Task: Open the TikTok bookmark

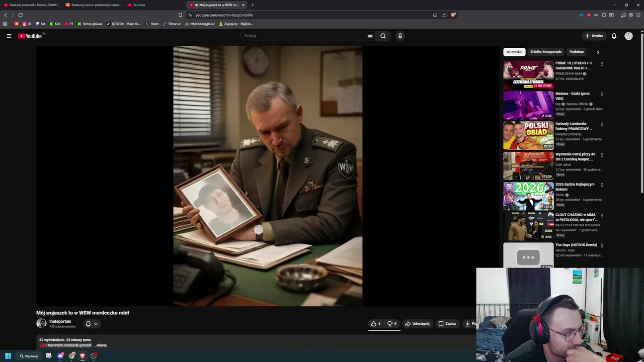Action: tap(124, 24)
